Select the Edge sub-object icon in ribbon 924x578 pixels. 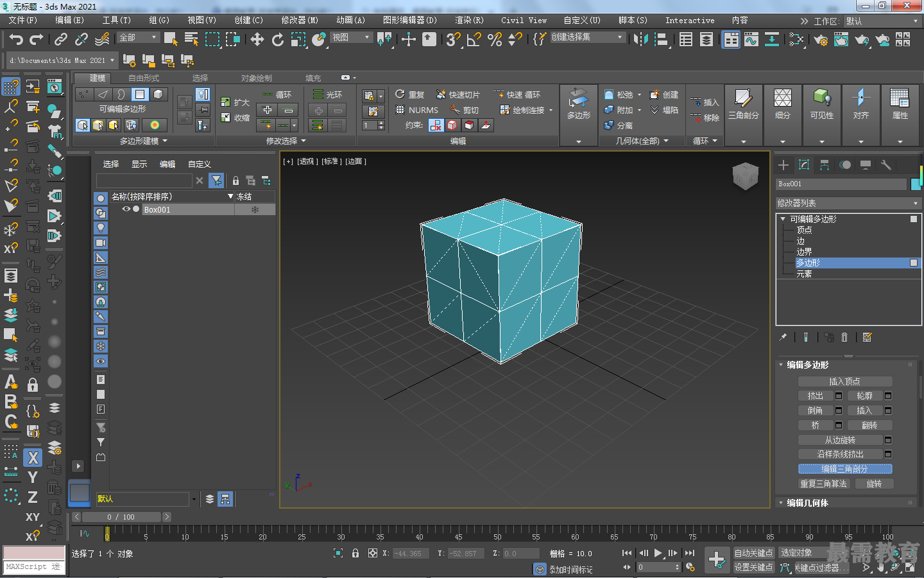click(103, 94)
